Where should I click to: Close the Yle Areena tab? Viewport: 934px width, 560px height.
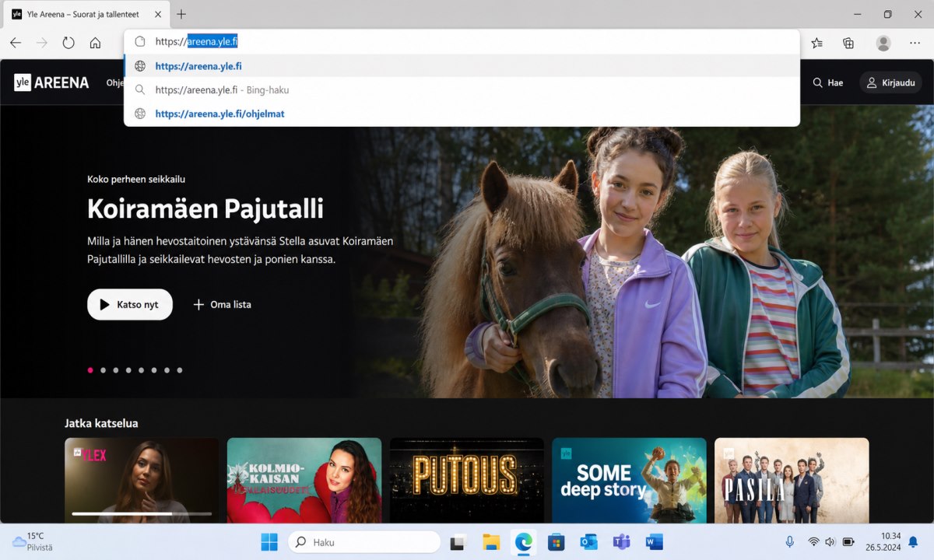pyautogui.click(x=159, y=14)
